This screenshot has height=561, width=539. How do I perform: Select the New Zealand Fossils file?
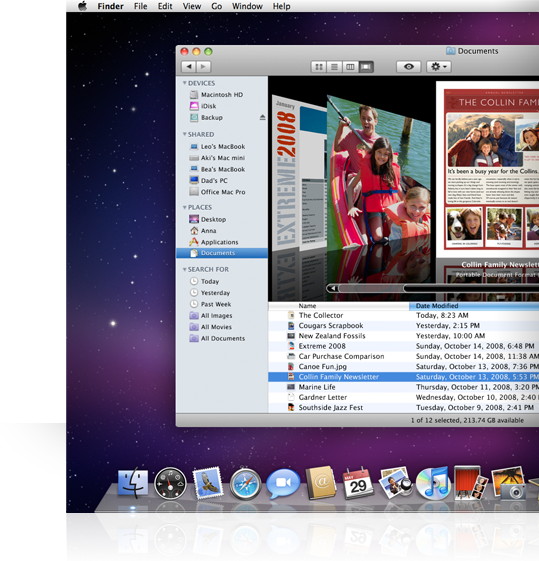403,336
